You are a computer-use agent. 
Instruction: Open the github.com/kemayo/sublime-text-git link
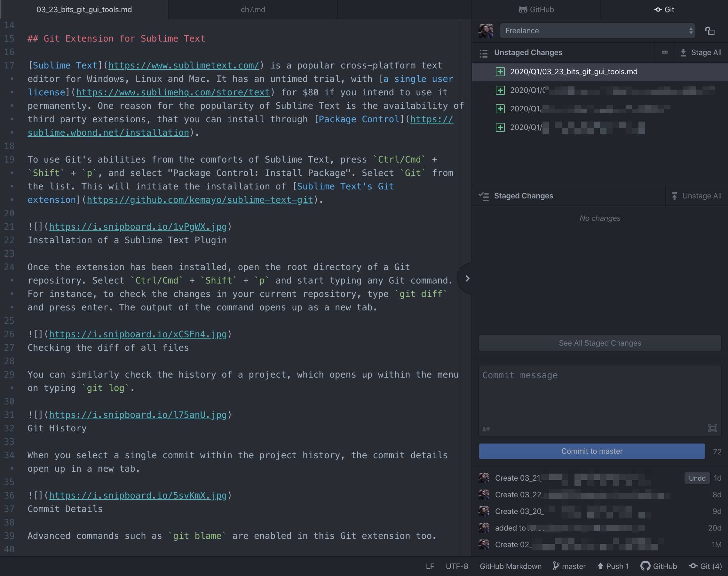tap(200, 200)
